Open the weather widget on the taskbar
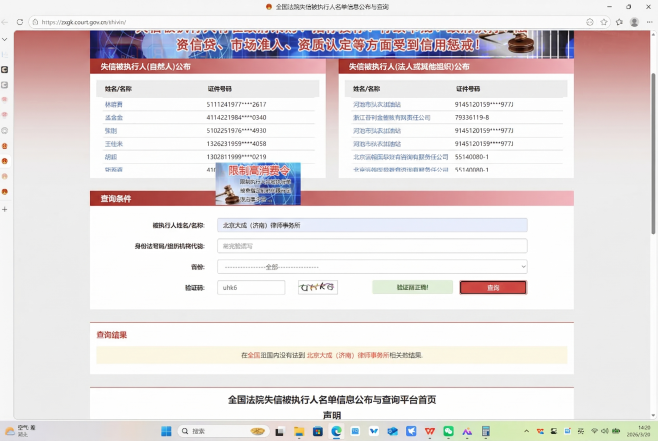 pyautogui.click(x=20, y=431)
